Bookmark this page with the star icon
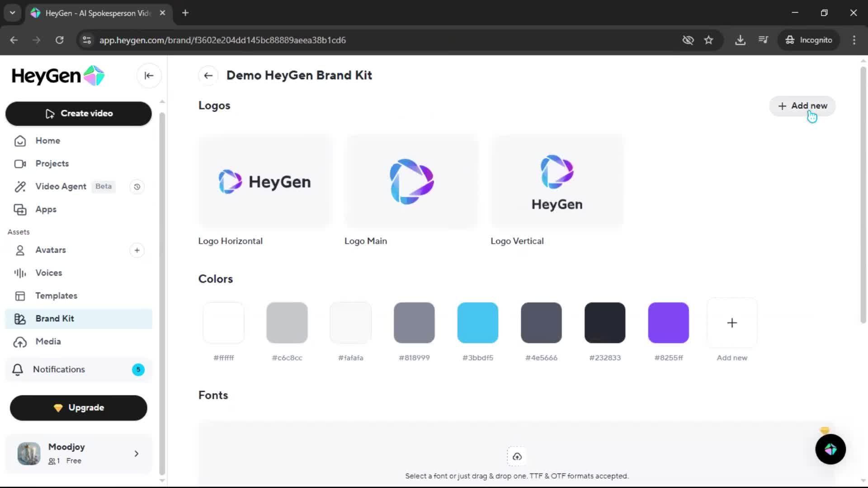The image size is (868, 488). click(708, 40)
